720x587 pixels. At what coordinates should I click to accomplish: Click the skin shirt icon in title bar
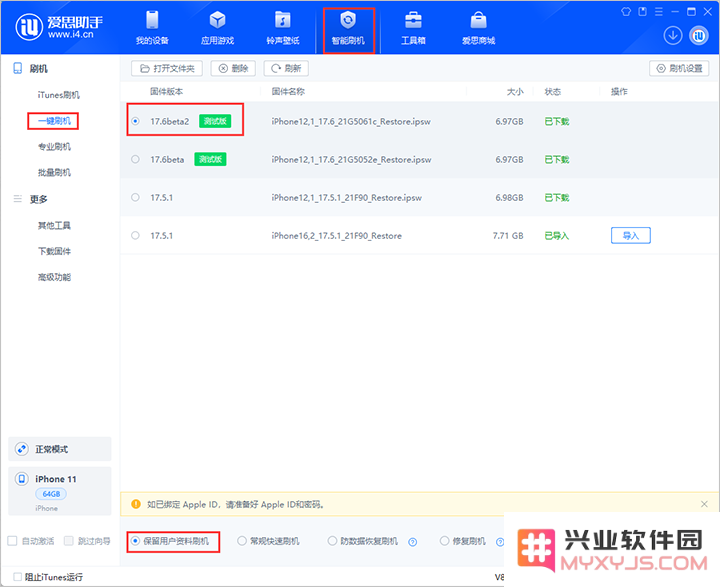625,11
